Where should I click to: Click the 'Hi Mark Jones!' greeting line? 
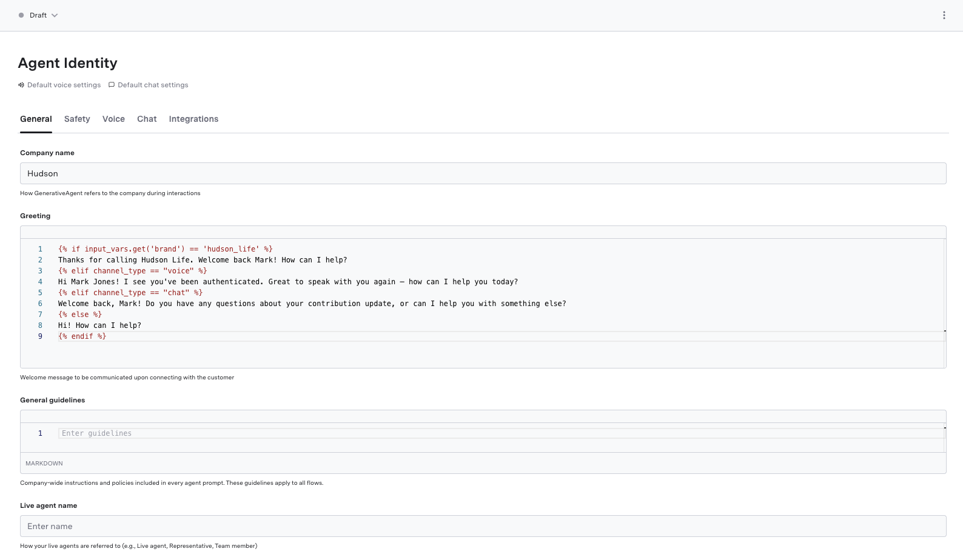[x=288, y=282]
